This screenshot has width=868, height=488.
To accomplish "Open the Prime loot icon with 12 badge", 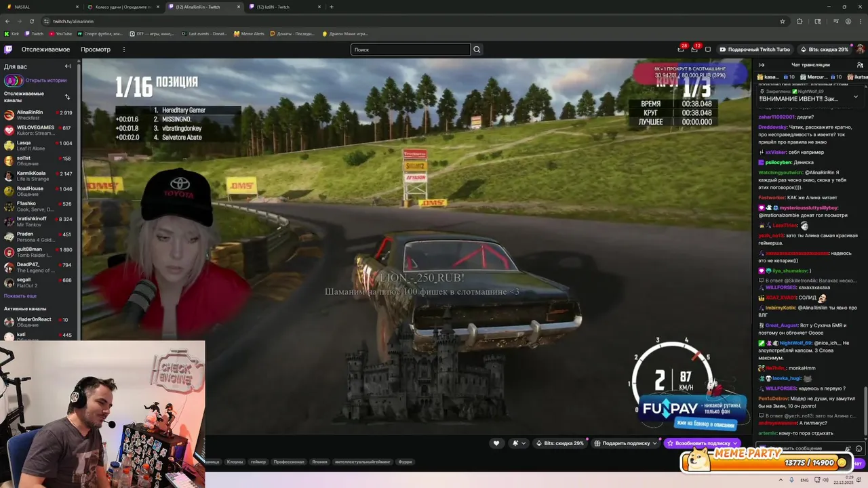I will point(694,49).
